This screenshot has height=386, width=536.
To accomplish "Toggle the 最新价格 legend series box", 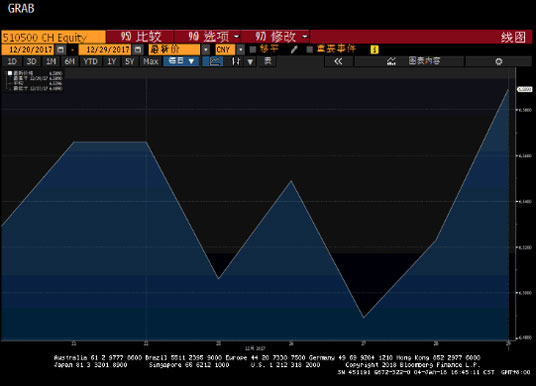I will (x=10, y=73).
